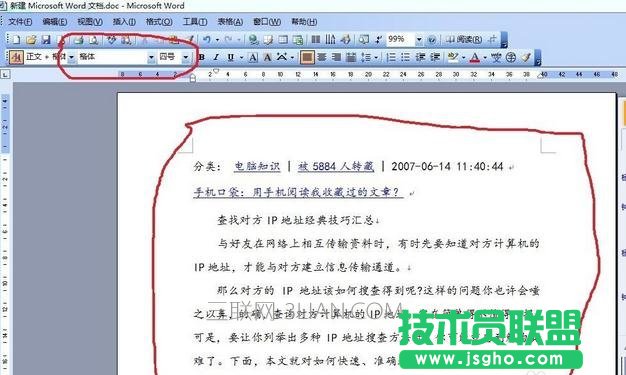The width and height of the screenshot is (626, 375).
Task: Save the document with the floppy icon
Action: 46,39
